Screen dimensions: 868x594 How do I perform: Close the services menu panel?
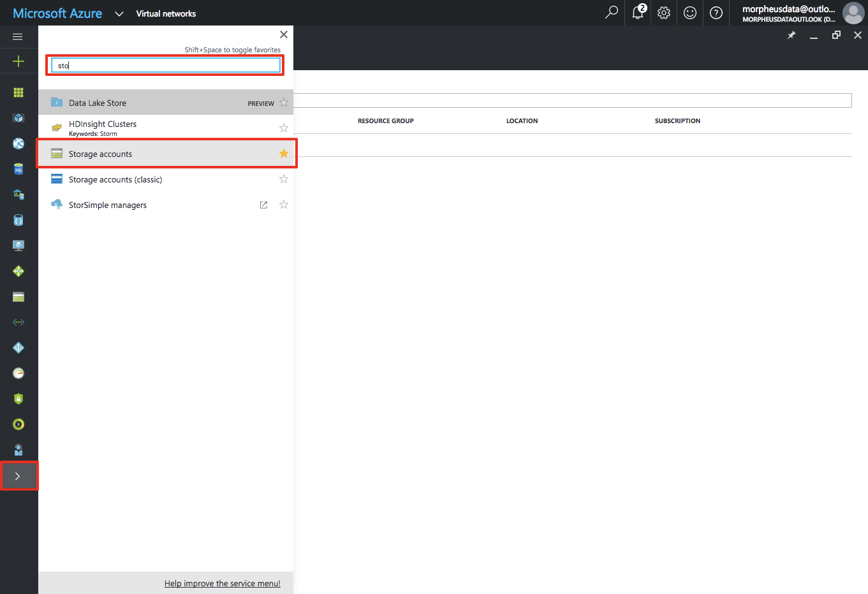tap(284, 34)
